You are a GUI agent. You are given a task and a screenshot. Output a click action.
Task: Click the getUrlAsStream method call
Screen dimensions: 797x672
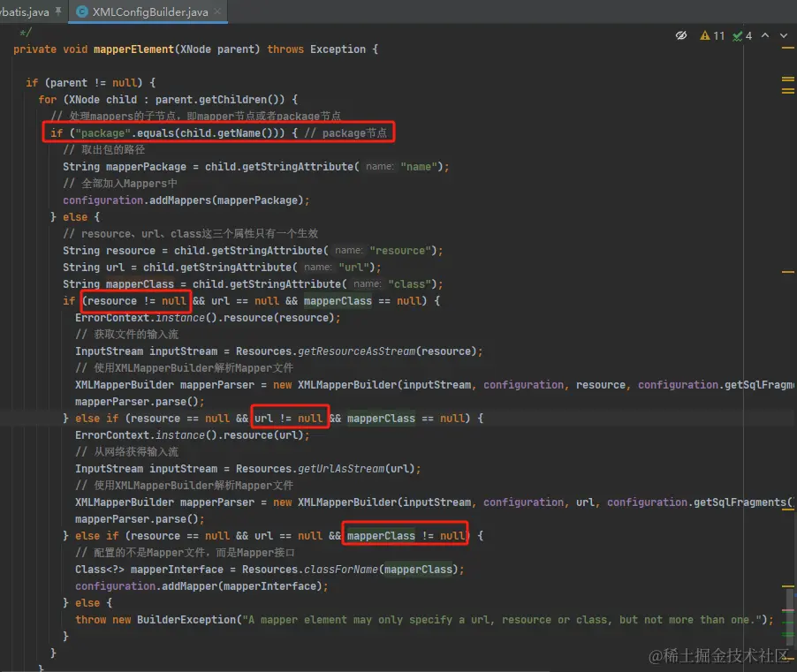click(x=341, y=468)
